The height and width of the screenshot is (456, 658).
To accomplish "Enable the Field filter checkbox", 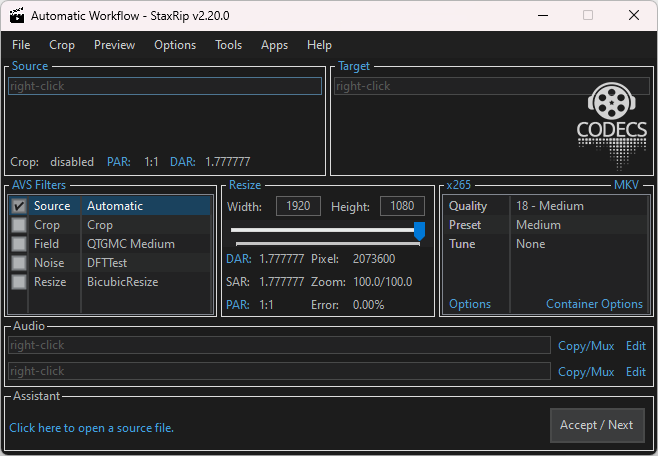I will 19,244.
